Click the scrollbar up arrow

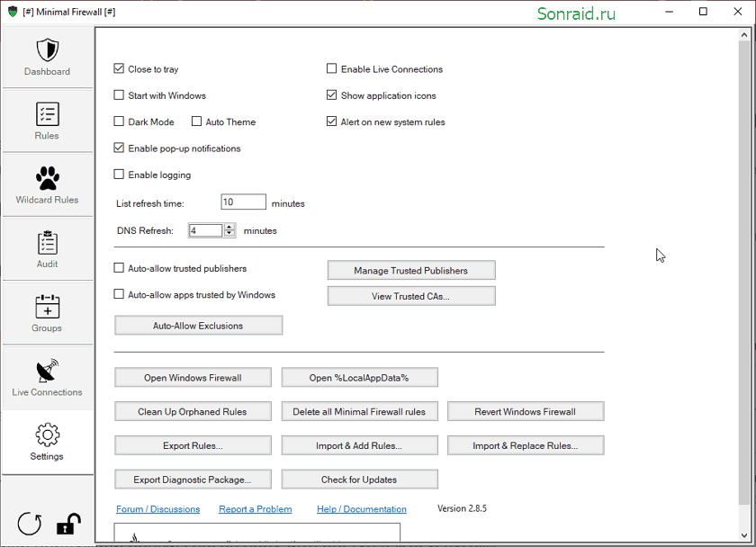[744, 35]
